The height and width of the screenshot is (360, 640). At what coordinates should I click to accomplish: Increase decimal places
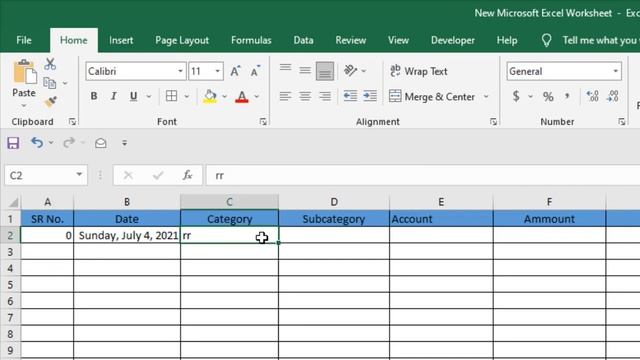tap(592, 96)
